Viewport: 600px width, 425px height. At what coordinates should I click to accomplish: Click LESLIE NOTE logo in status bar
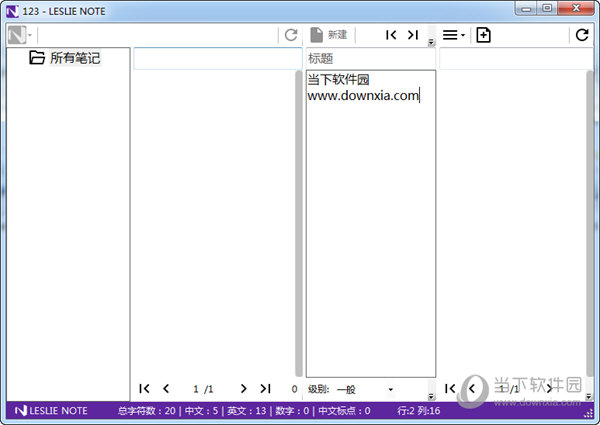51,411
